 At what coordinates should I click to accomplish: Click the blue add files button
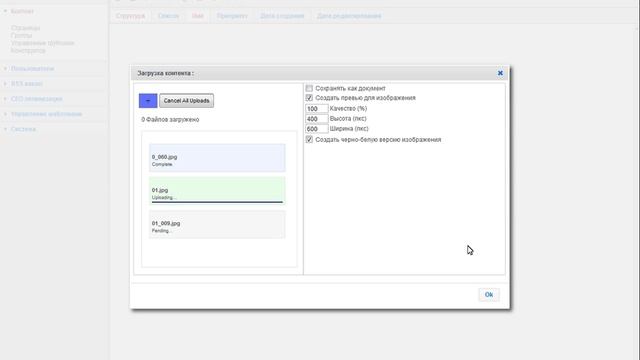(x=148, y=101)
